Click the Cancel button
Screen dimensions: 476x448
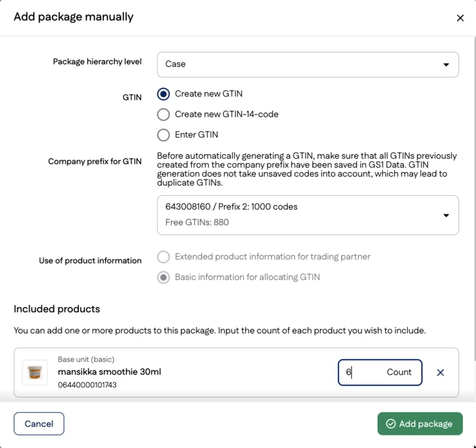click(39, 424)
